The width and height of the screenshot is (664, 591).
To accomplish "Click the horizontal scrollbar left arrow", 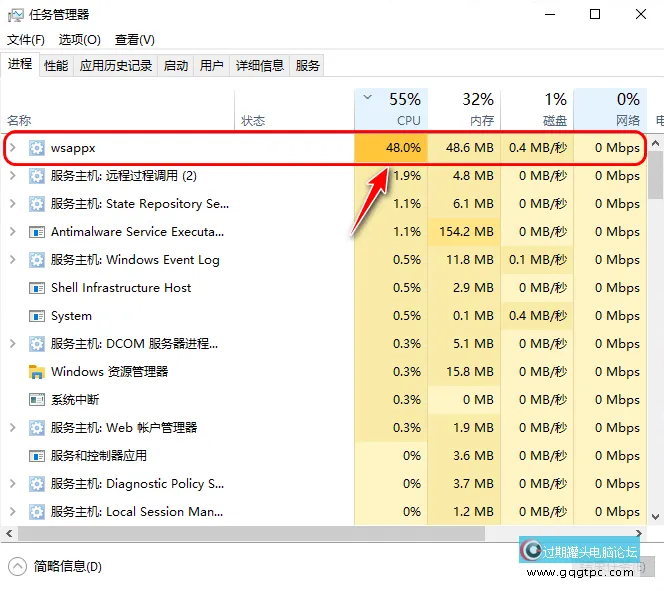I will [9, 533].
